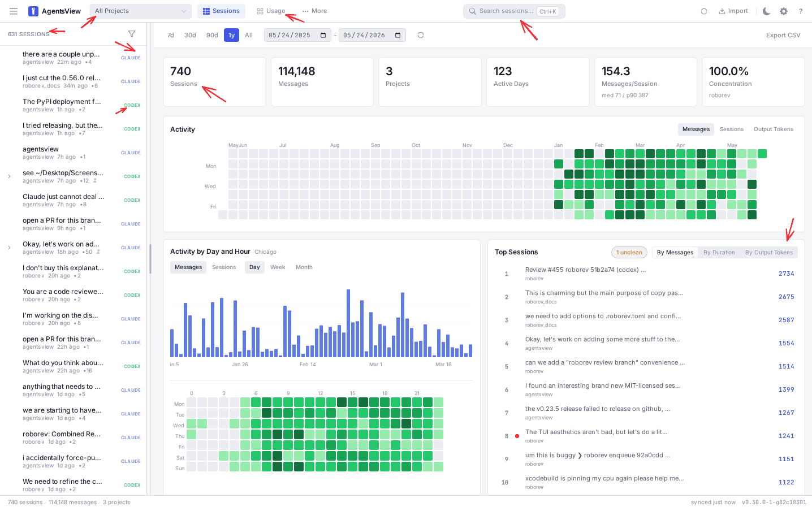Sort Top Sessions By Duration
The height and width of the screenshot is (507, 812).
(x=719, y=253)
